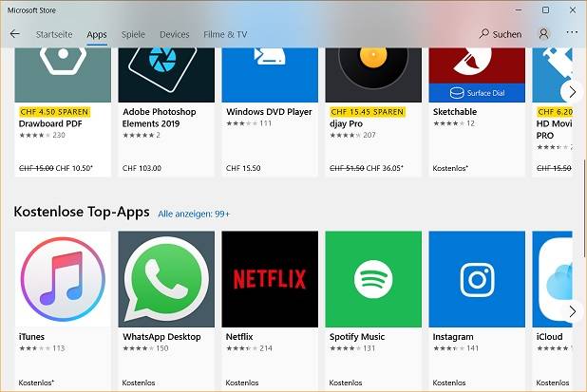Open the Suchen search box
587x392 pixels.
point(501,34)
